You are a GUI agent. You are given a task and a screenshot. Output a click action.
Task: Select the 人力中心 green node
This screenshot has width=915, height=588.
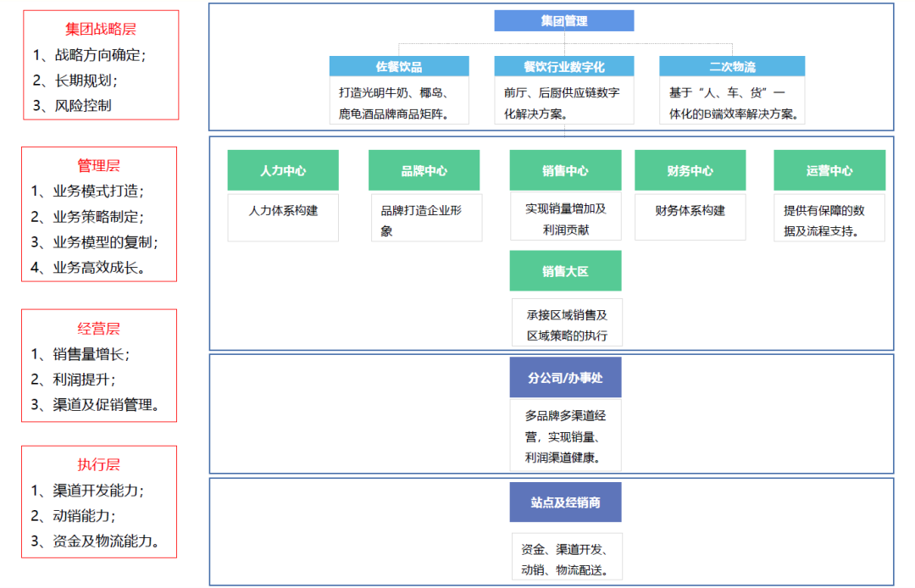click(x=283, y=169)
